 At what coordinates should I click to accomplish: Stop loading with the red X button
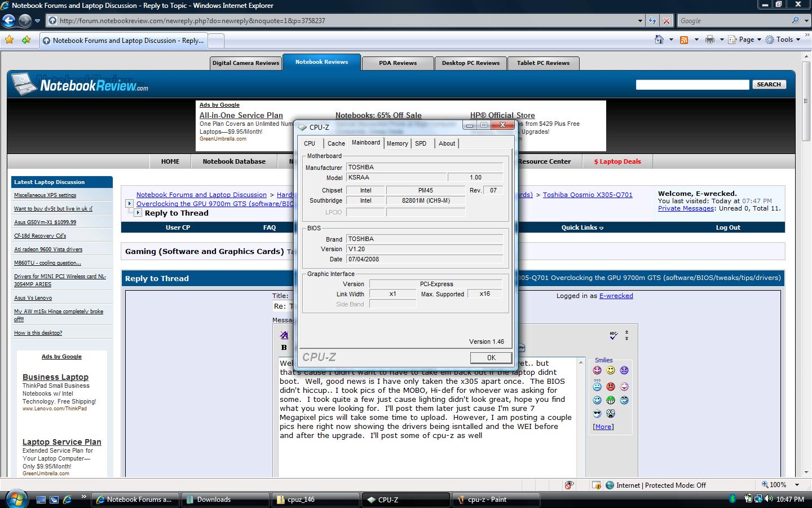[667, 21]
